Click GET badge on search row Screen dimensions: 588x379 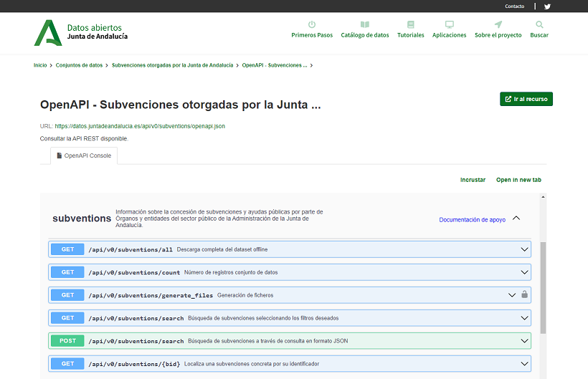pos(67,318)
